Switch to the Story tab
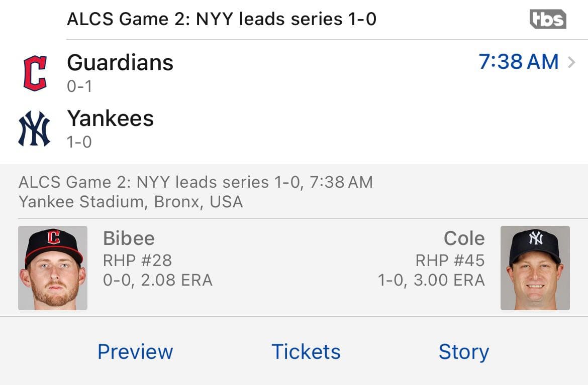 coord(463,352)
